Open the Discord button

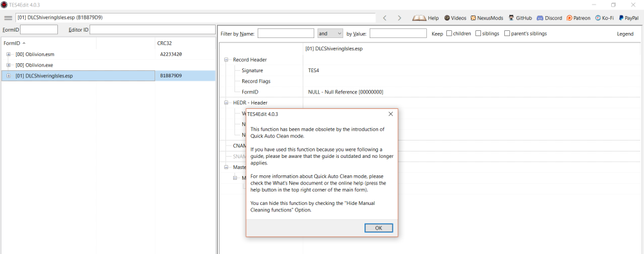coord(549,18)
